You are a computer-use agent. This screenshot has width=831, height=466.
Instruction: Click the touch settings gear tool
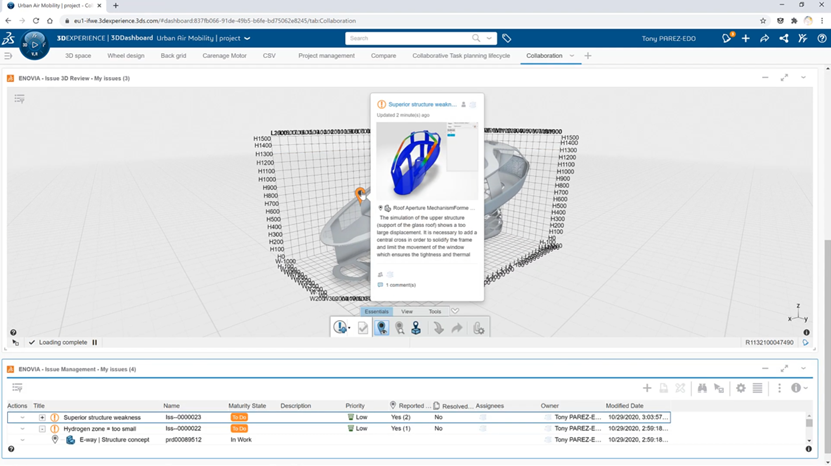478,328
